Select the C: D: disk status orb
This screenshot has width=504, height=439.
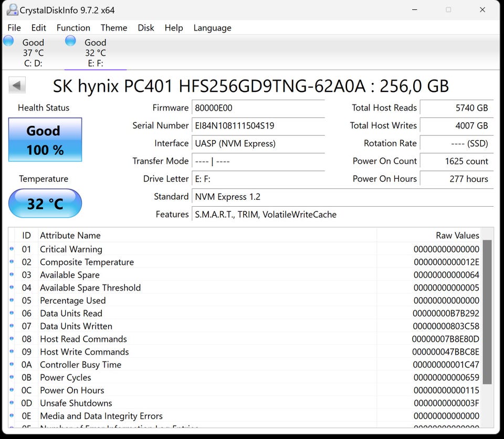coord(8,41)
